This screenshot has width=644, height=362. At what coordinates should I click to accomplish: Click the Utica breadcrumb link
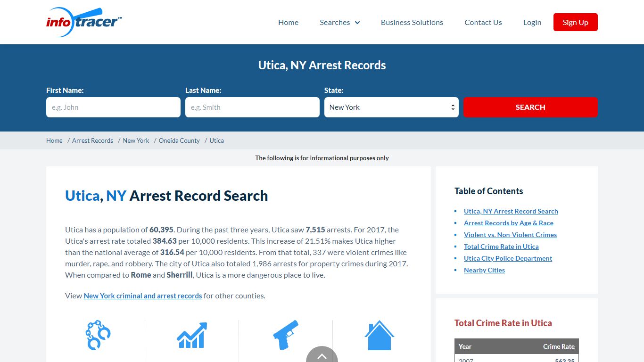pos(217,140)
